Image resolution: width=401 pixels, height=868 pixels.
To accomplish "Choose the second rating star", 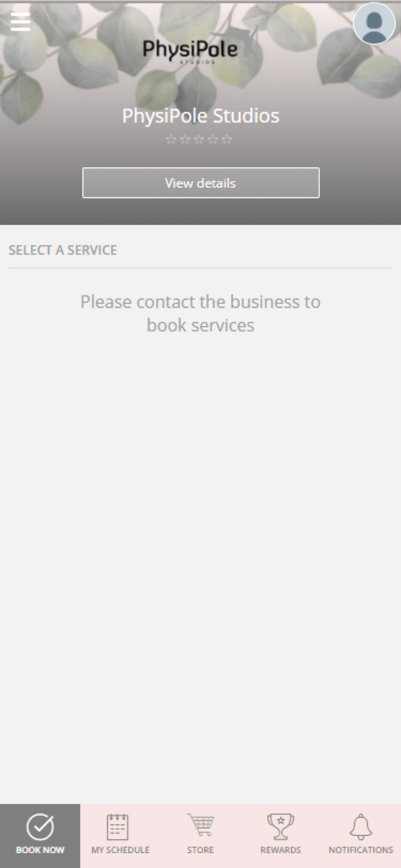I will pyautogui.click(x=185, y=139).
